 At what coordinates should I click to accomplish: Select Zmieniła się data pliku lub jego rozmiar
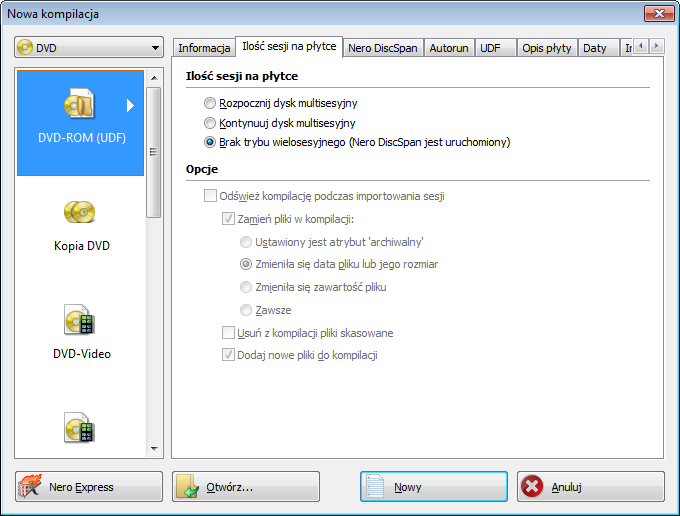click(246, 264)
